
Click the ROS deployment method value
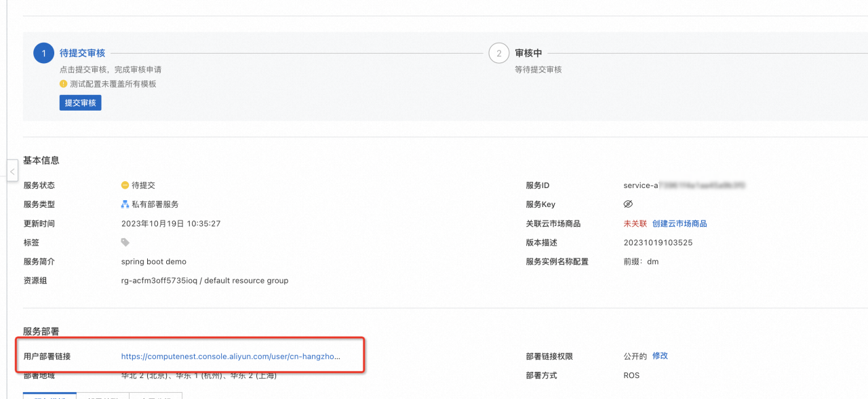pos(631,375)
